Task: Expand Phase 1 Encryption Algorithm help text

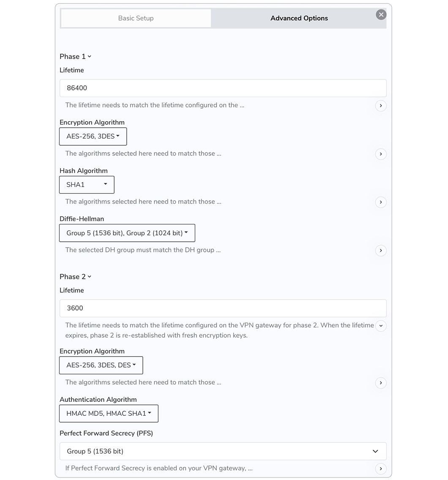Action: 380,154
